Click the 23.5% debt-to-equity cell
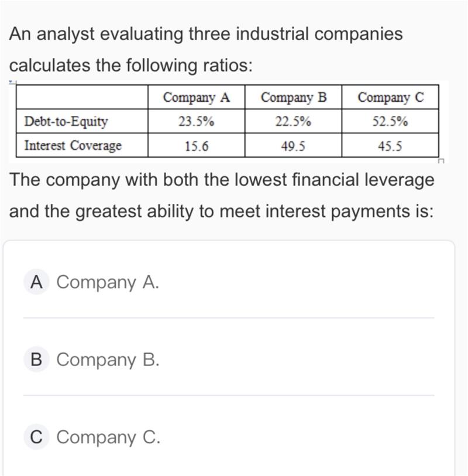 196,122
